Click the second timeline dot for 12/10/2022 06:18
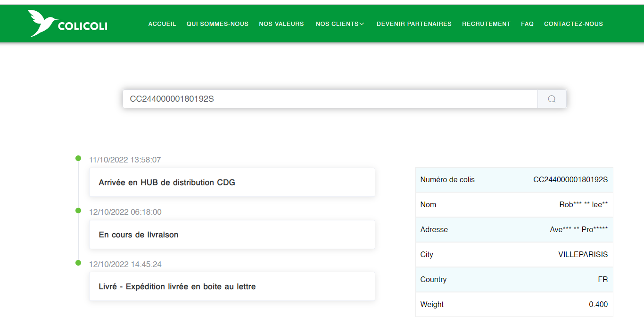The image size is (644, 324). coord(78,211)
